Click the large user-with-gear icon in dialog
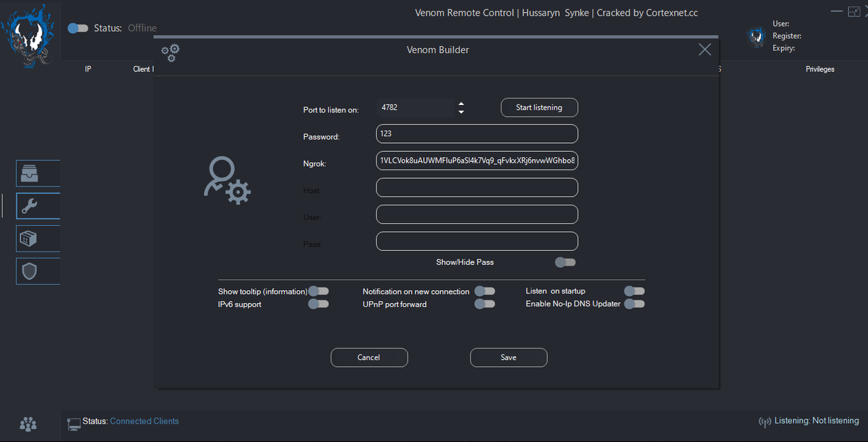 [227, 180]
